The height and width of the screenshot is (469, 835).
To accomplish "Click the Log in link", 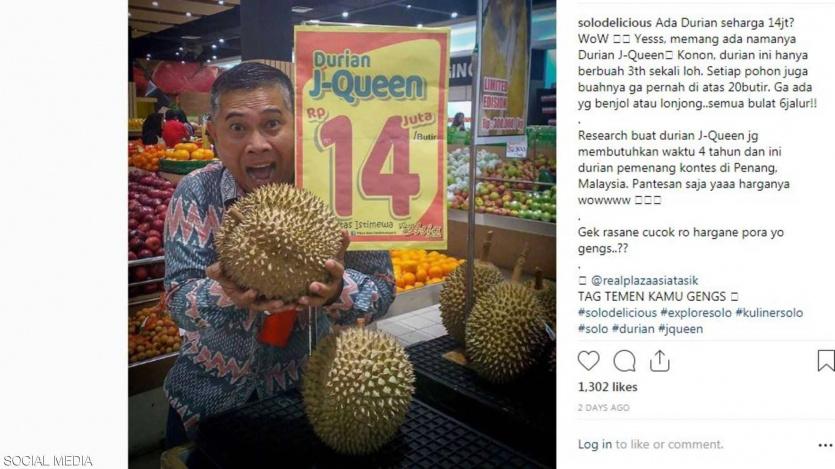I will [x=595, y=444].
